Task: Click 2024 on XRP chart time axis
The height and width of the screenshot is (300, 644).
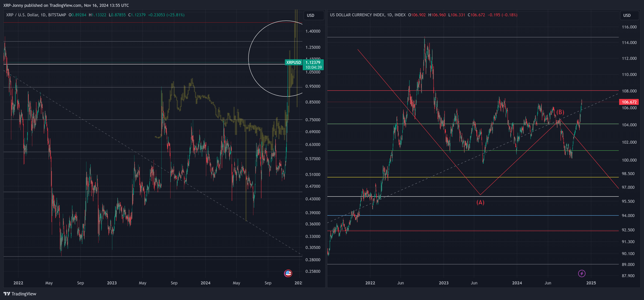Action: [x=205, y=283]
